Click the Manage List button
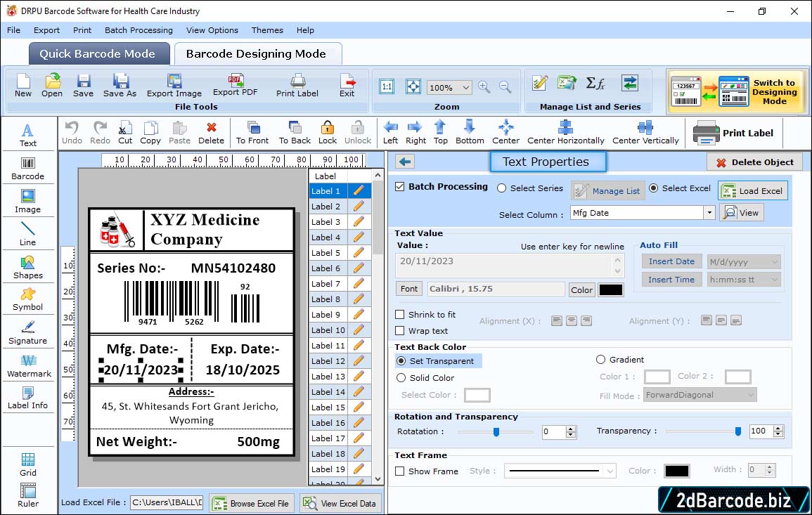This screenshot has width=812, height=515. pyautogui.click(x=608, y=191)
